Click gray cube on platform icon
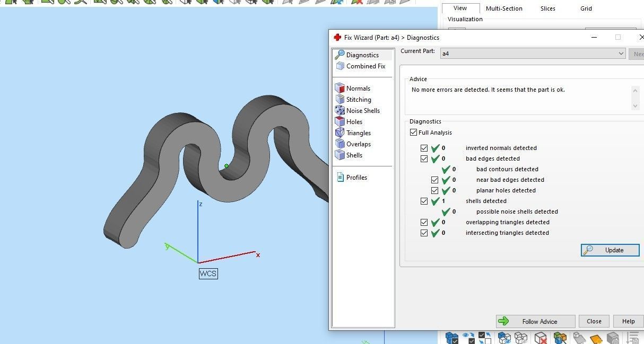 (579, 338)
